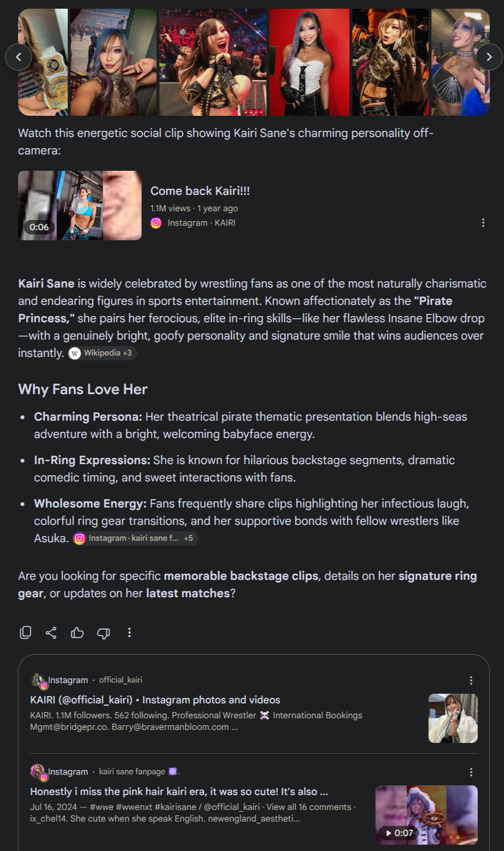Open more options beside the feedback icons
The width and height of the screenshot is (504, 851).
pyautogui.click(x=129, y=632)
